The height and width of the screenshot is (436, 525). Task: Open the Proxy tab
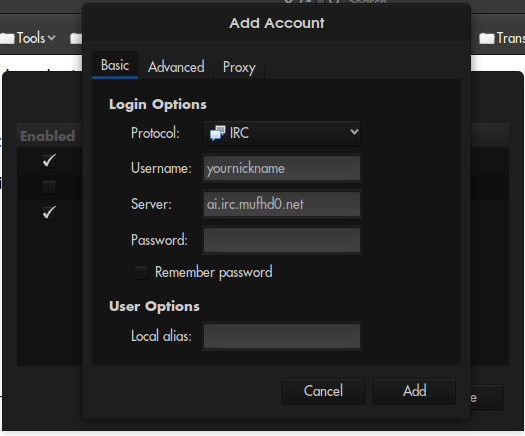pos(239,67)
